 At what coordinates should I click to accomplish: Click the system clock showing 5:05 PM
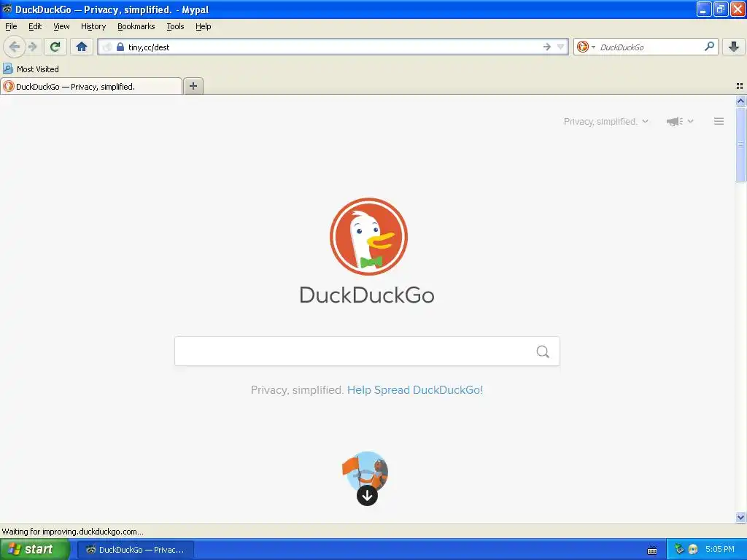(x=720, y=549)
